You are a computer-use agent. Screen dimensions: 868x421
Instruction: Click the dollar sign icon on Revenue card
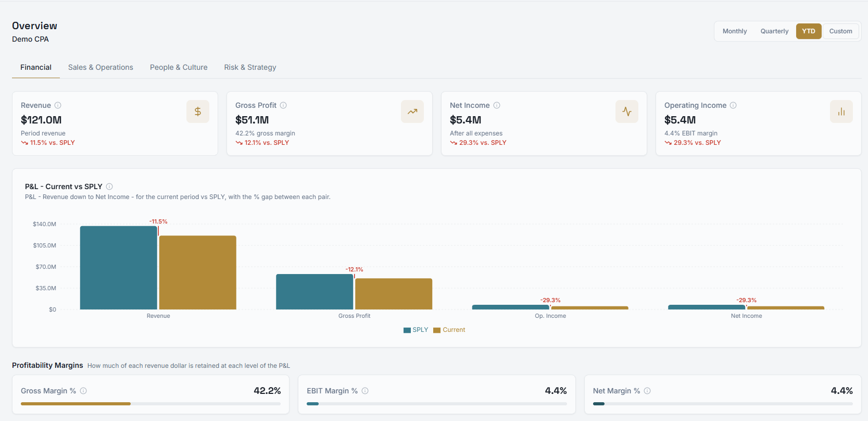[198, 112]
